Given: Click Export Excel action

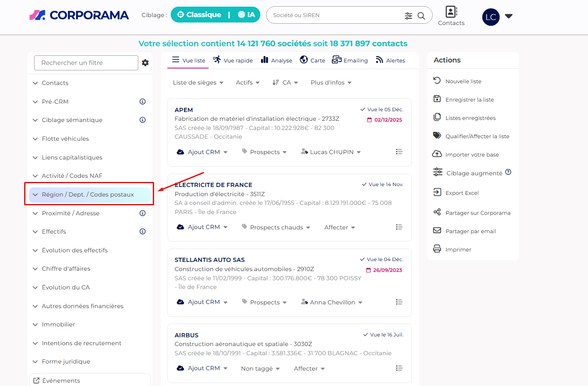Looking at the screenshot, I should (462, 193).
